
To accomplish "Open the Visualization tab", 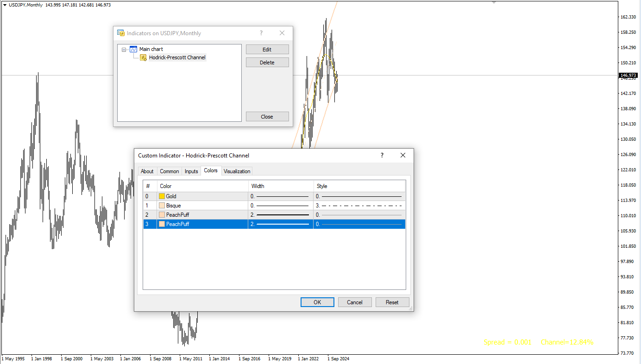I will (237, 171).
